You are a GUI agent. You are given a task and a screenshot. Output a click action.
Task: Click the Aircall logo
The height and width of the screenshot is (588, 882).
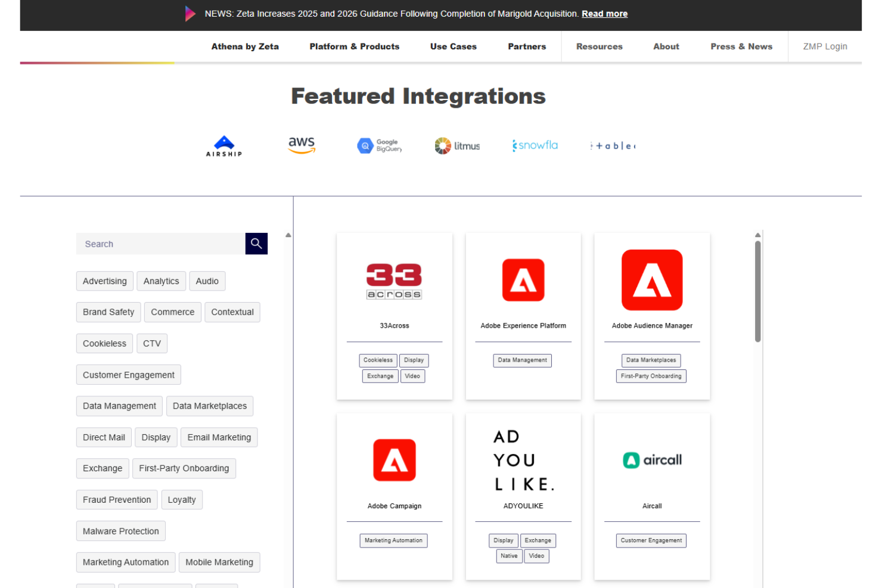[x=652, y=460]
